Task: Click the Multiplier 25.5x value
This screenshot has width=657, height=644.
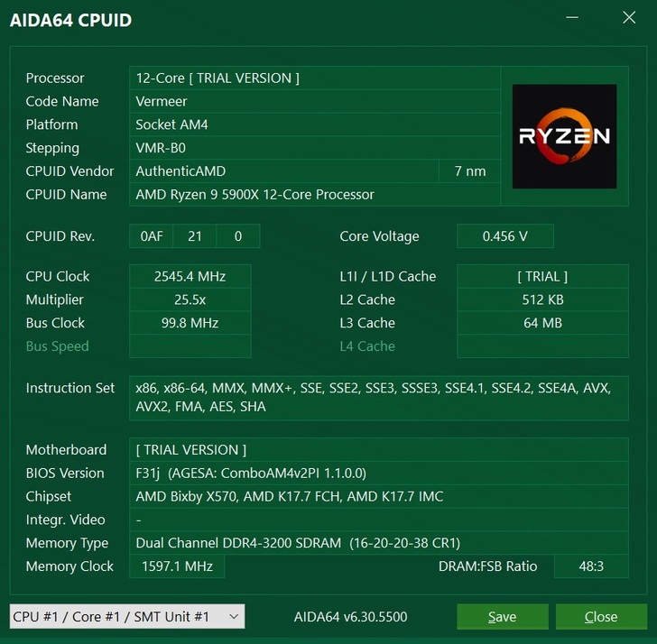Action: pos(190,299)
